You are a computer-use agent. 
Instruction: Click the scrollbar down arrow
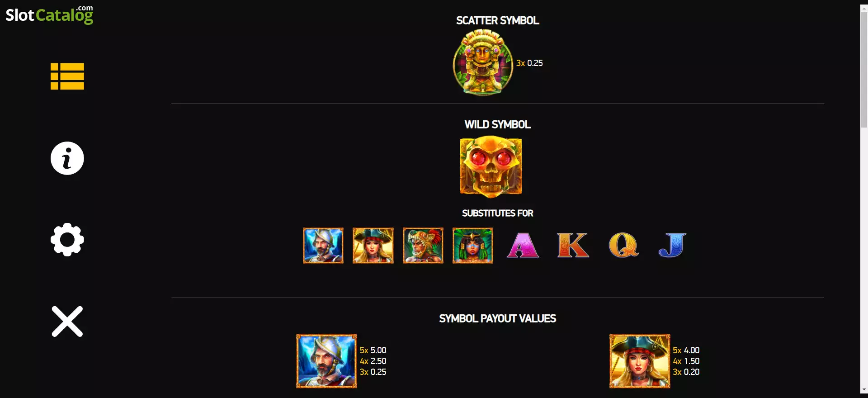(864, 389)
